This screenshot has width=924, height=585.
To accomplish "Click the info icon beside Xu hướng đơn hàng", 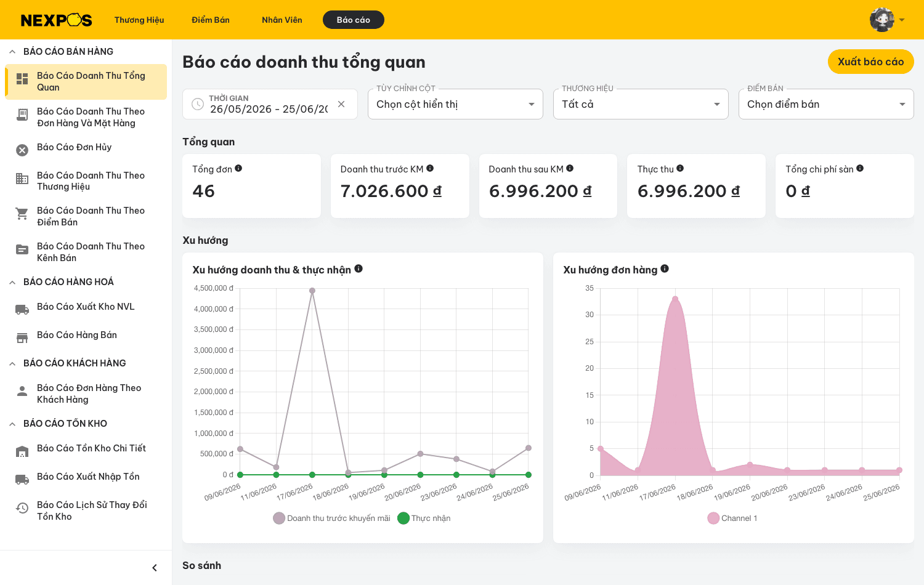I will pos(665,268).
